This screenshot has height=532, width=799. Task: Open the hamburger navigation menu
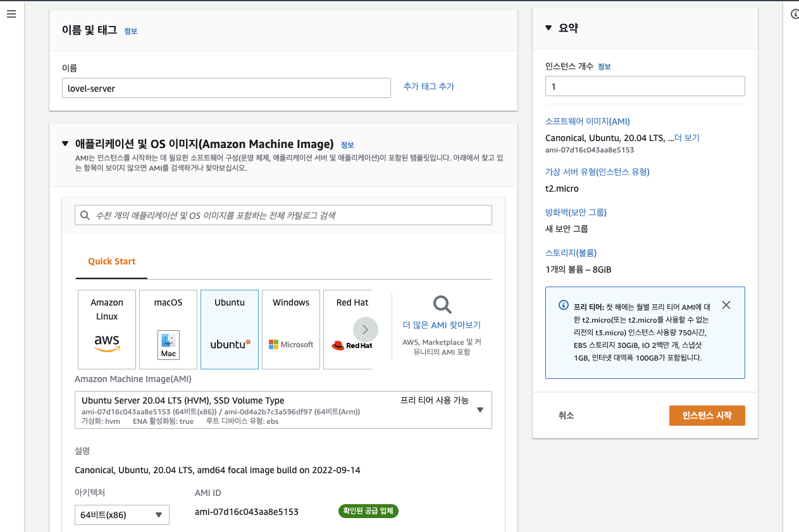11,14
